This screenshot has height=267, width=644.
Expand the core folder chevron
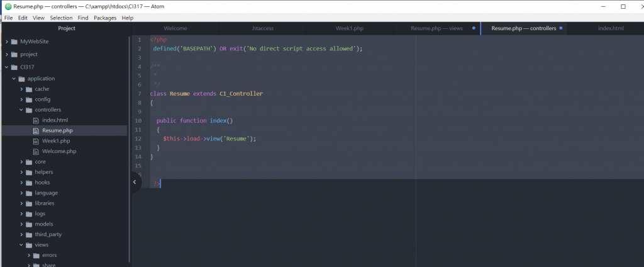pos(21,162)
